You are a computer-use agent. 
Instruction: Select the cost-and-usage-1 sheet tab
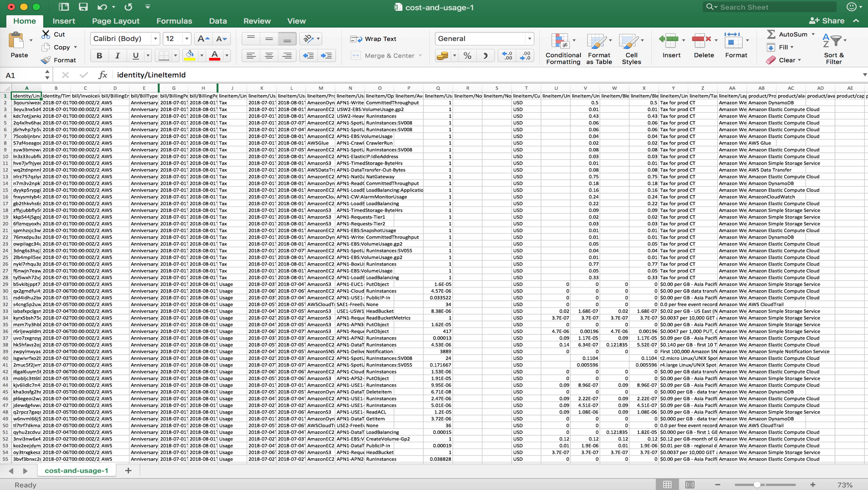[76, 470]
